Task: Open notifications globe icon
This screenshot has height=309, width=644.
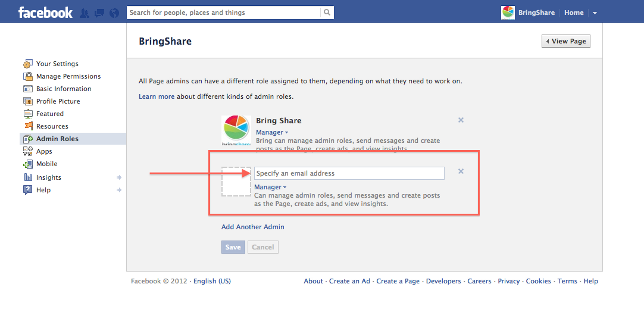Action: 114,13
